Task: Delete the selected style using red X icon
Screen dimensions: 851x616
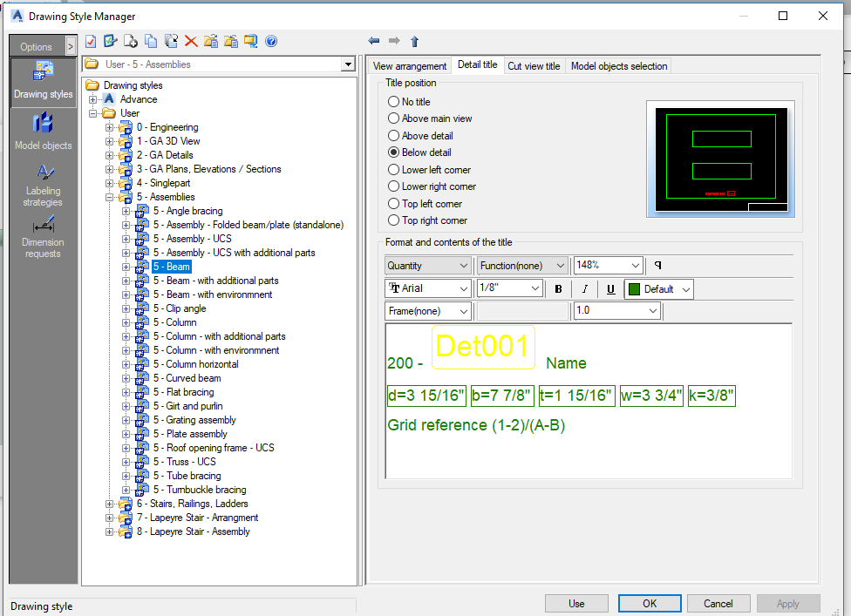Action: [192, 41]
